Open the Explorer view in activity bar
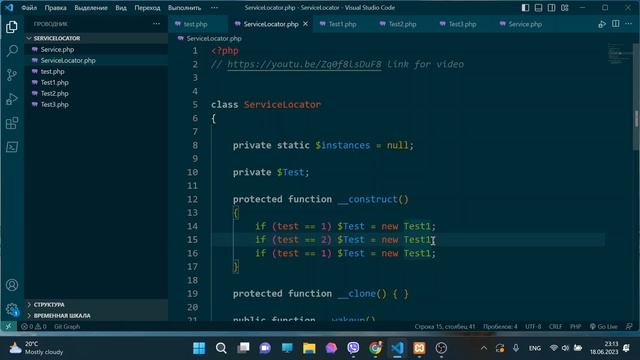640x360 pixels. [12, 27]
